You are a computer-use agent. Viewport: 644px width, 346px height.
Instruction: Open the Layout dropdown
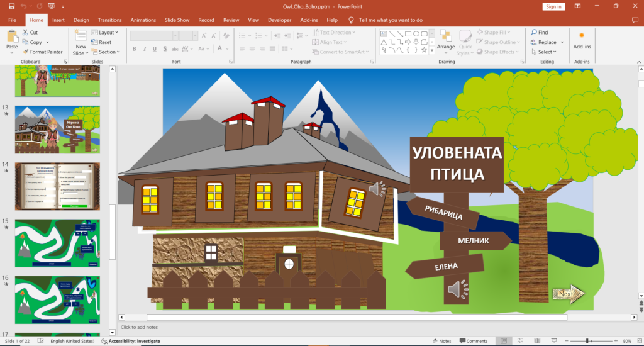[105, 32]
